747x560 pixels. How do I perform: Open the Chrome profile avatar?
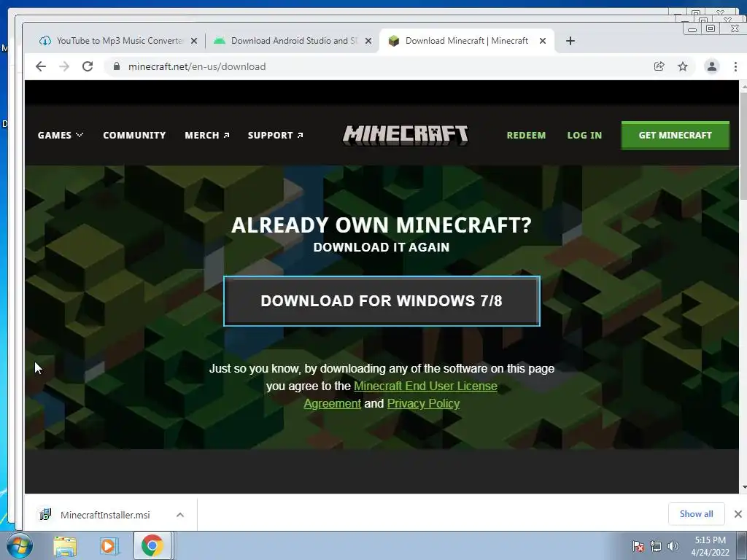click(712, 66)
